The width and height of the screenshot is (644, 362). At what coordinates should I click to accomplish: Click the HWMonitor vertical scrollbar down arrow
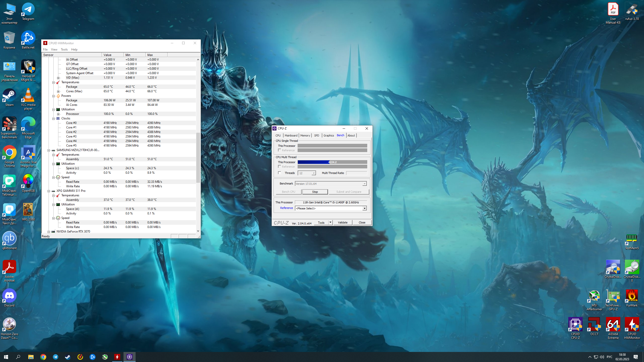(198, 231)
